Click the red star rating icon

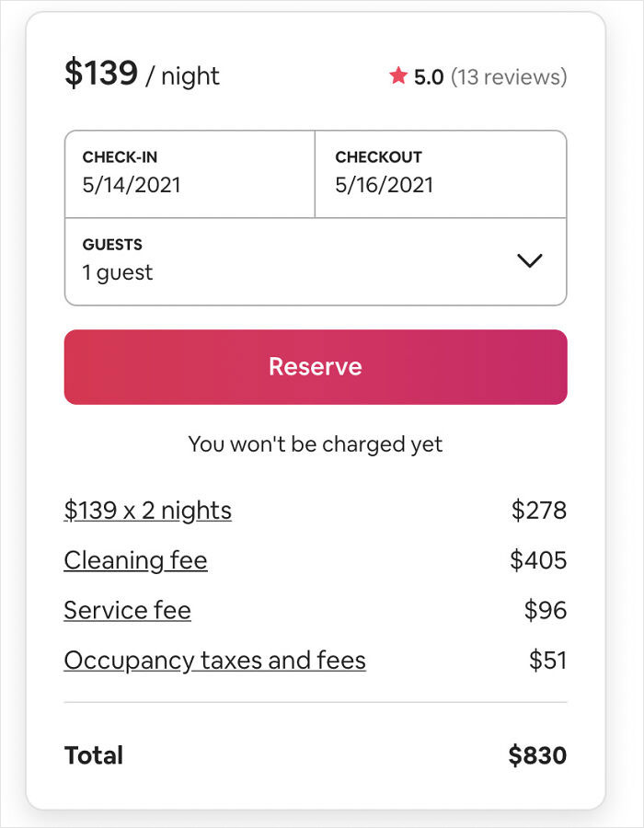coord(397,76)
